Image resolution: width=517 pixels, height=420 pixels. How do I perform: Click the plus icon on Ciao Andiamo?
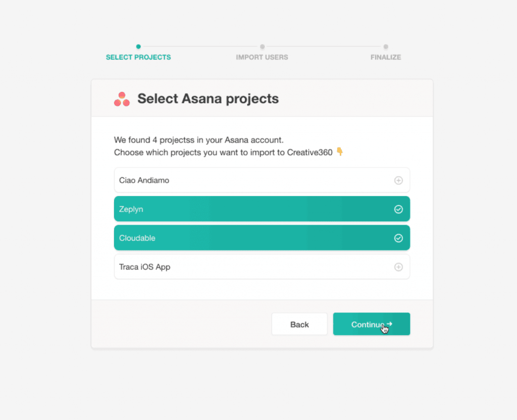[x=398, y=180]
